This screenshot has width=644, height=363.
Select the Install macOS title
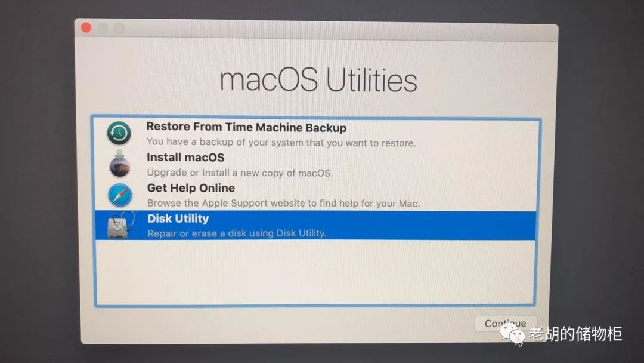pos(185,158)
